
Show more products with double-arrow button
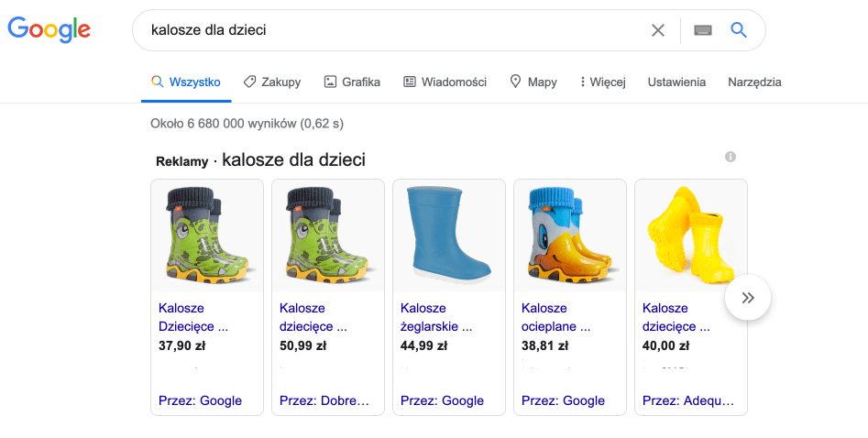point(747,298)
